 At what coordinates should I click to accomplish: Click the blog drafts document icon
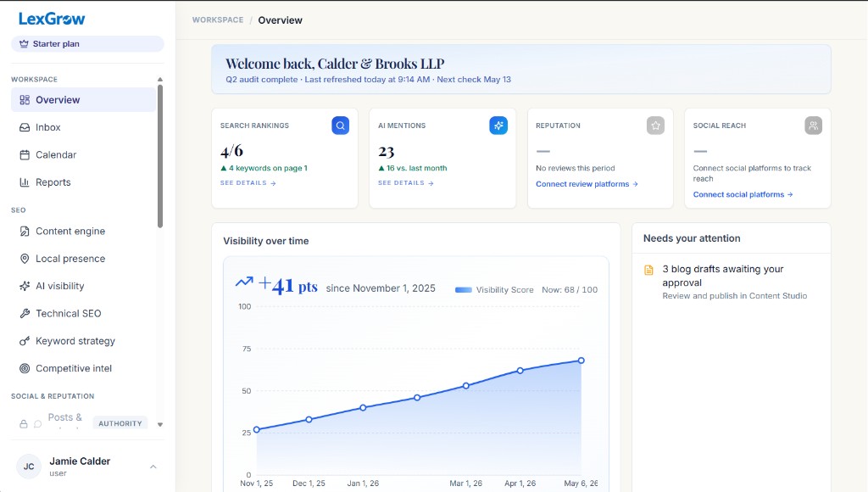[648, 270]
